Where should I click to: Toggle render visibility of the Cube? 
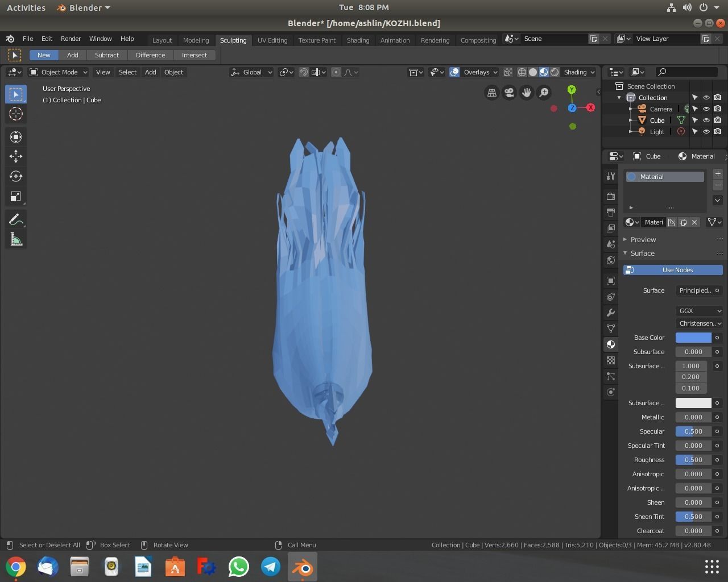(x=718, y=120)
